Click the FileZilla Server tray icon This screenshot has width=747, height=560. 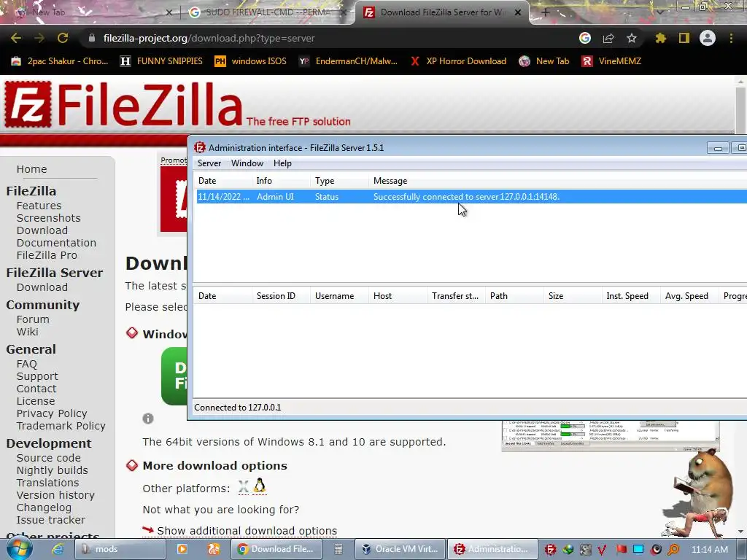point(550,550)
